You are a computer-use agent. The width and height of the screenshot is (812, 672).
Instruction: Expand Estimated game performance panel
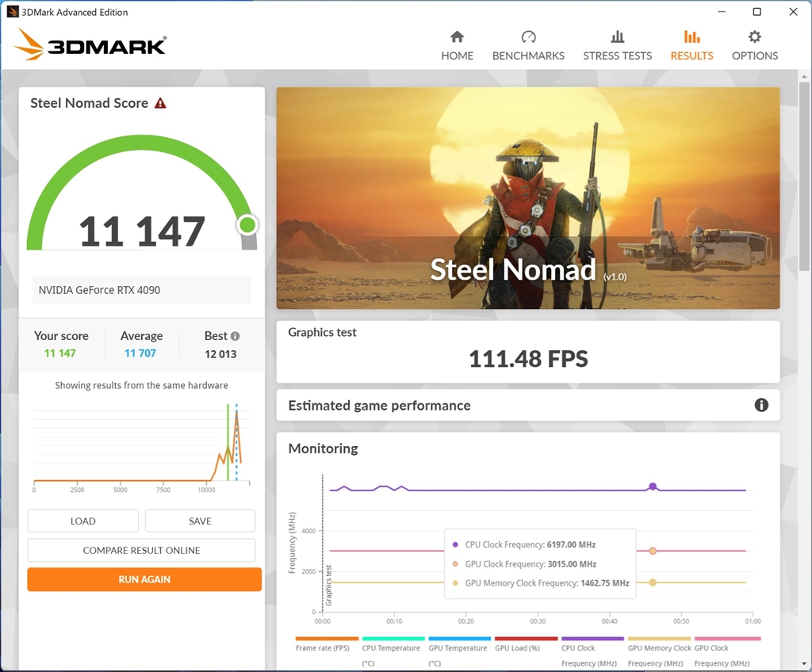click(x=527, y=406)
